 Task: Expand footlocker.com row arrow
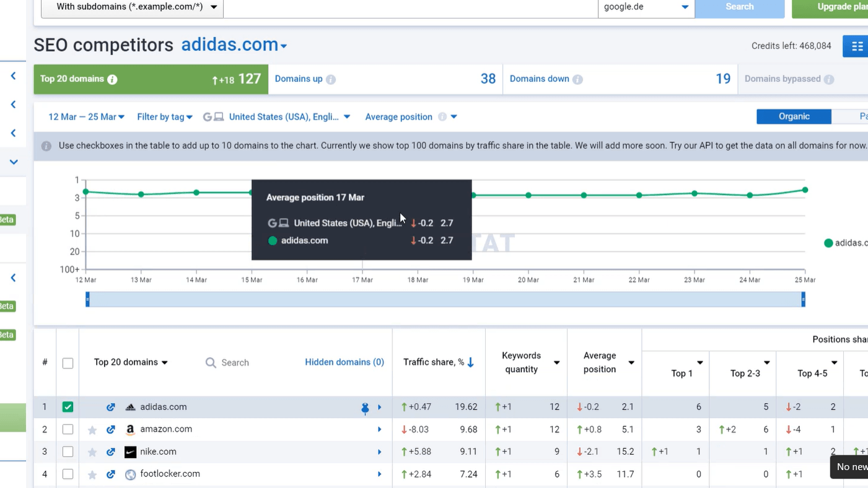pos(380,474)
